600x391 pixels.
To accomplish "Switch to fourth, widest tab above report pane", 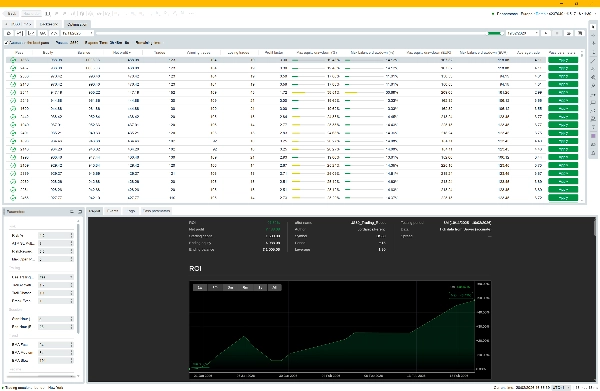I will coord(156,211).
